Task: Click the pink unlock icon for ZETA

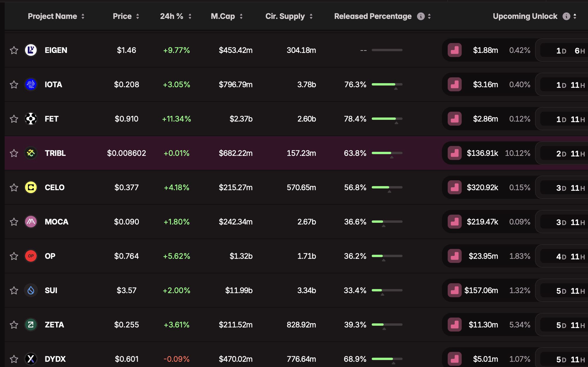Action: click(x=455, y=325)
